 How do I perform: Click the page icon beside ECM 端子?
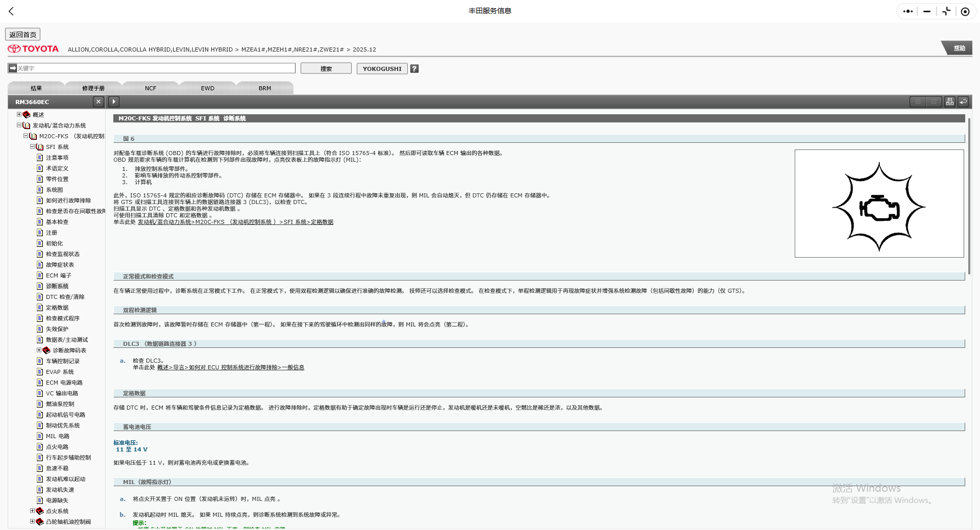[40, 275]
